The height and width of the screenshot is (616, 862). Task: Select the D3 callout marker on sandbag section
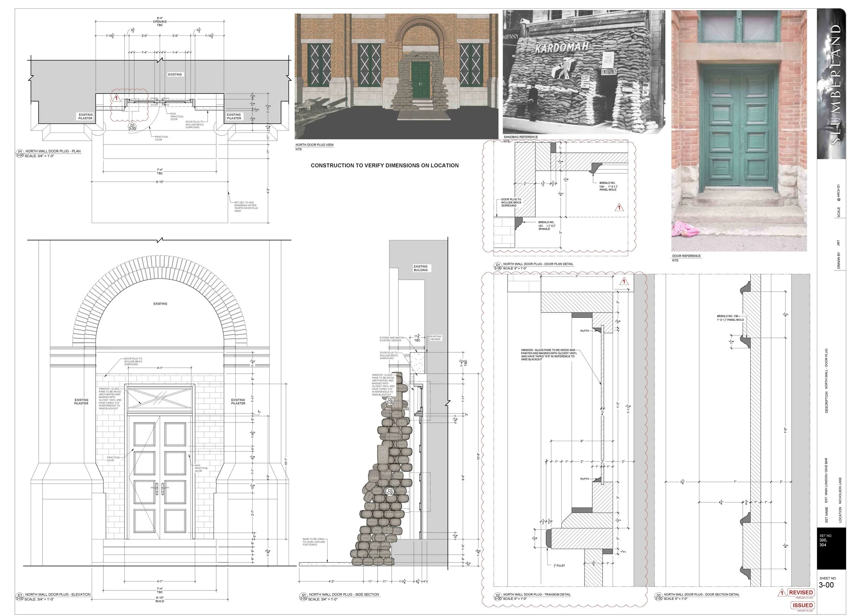[390, 492]
